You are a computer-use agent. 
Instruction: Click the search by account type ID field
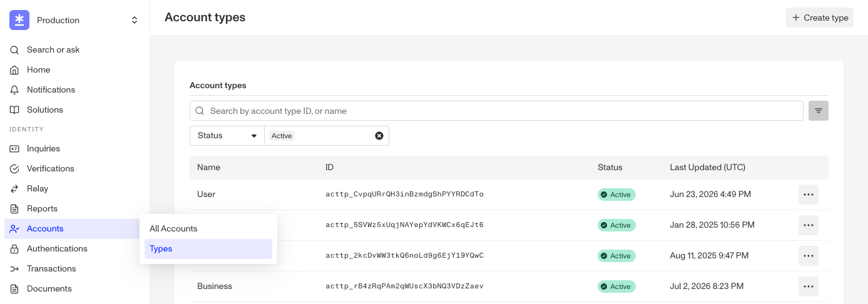click(x=496, y=111)
